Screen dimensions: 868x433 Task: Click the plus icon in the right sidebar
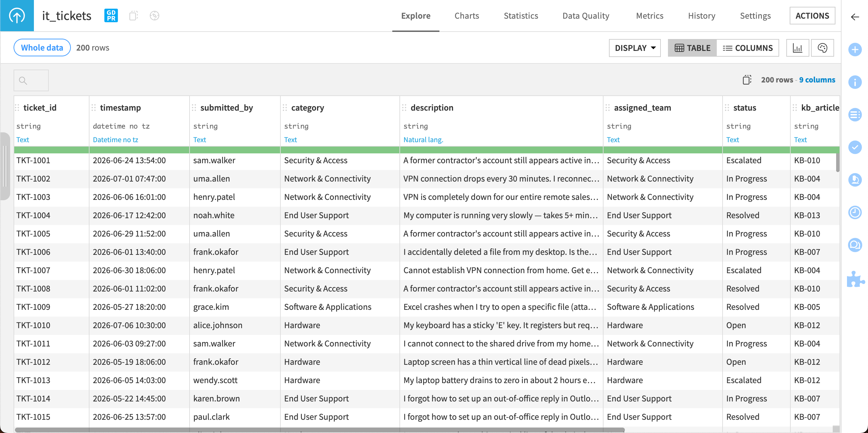(x=855, y=50)
